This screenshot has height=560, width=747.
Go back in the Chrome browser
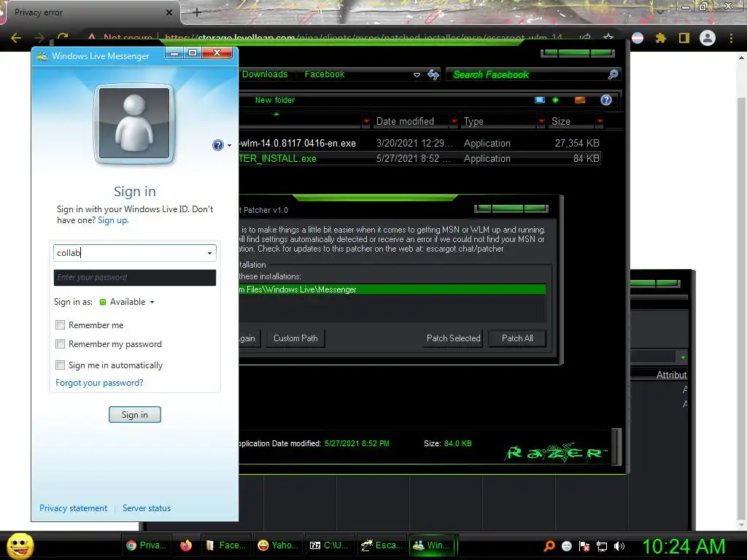pos(16,38)
